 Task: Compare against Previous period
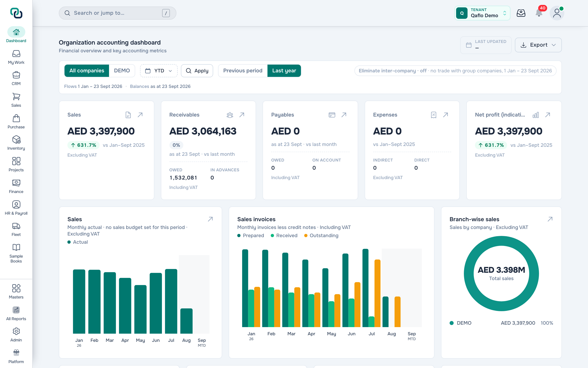point(243,71)
